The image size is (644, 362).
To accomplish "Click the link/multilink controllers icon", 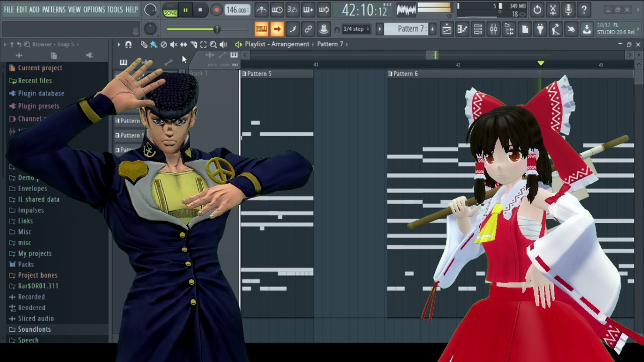I will click(x=308, y=29).
